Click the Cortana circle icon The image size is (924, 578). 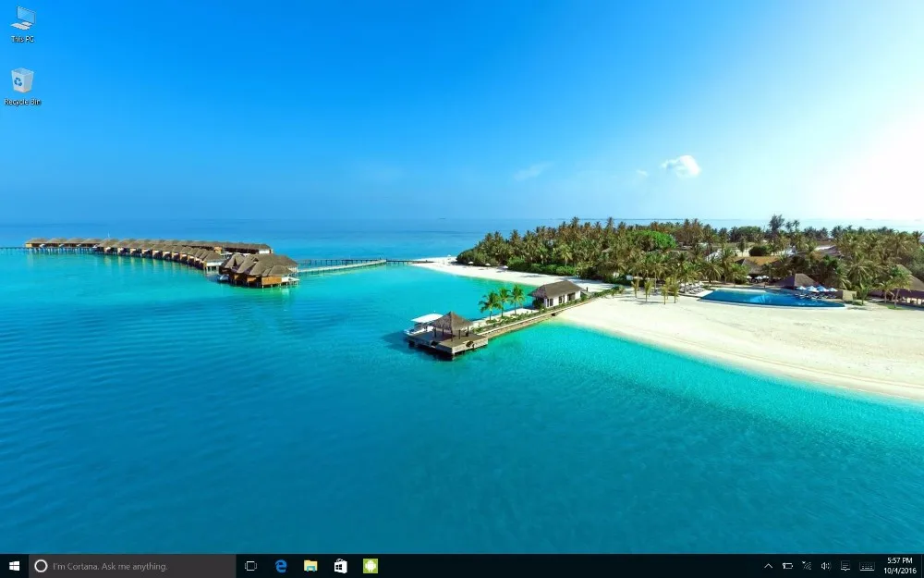(x=41, y=566)
